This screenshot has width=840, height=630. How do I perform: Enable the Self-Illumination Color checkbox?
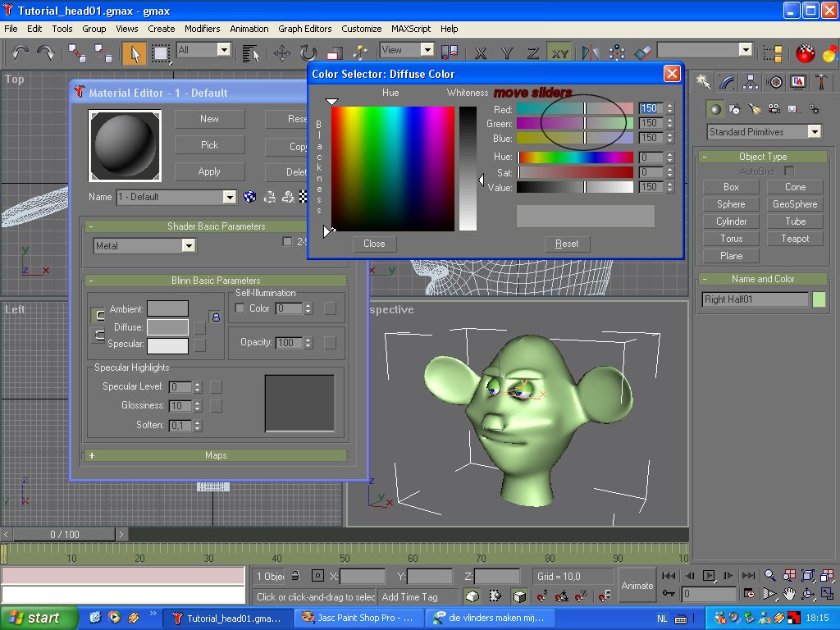(x=240, y=308)
